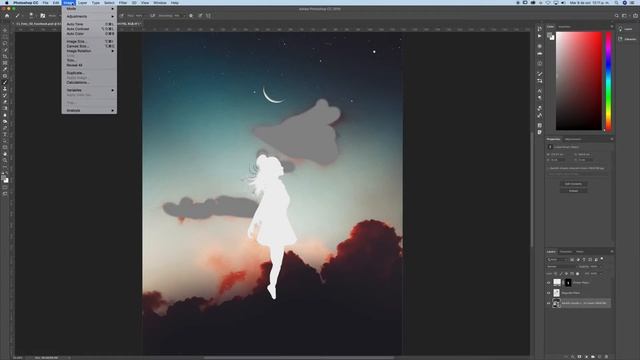Image resolution: width=640 pixels, height=360 pixels.
Task: Pick a color in the color field
Action: click(x=579, y=81)
